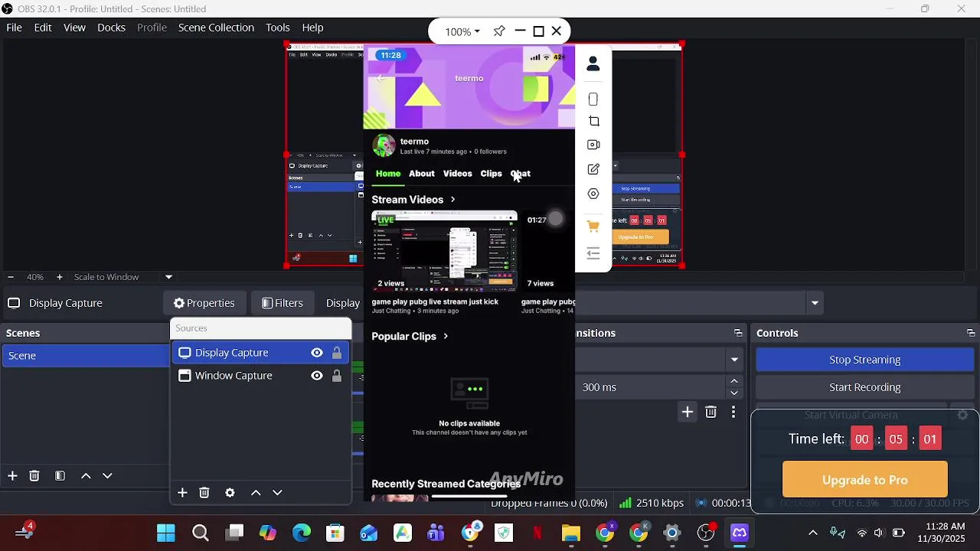Switch to Clips tab on teermo channel
980x551 pixels.
click(x=491, y=174)
